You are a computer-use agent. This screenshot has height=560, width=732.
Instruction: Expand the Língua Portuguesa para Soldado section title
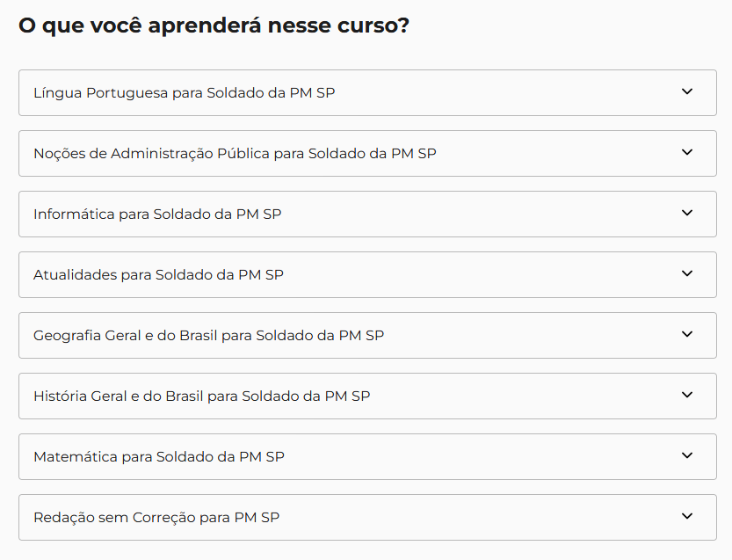tap(184, 92)
